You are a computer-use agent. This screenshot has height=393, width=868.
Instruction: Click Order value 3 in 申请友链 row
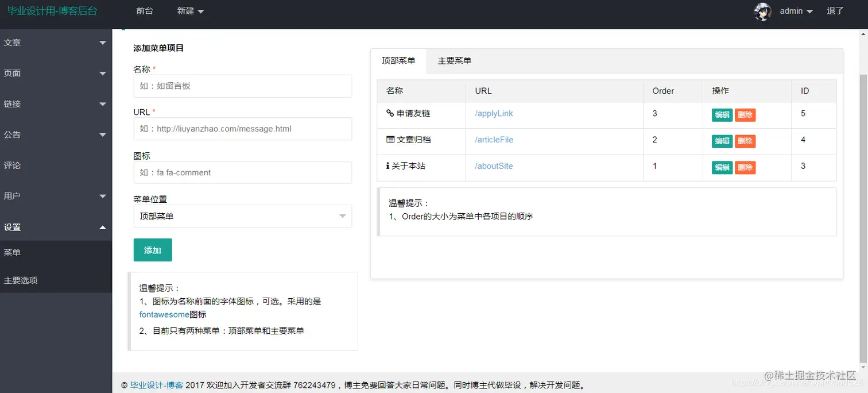tap(655, 113)
